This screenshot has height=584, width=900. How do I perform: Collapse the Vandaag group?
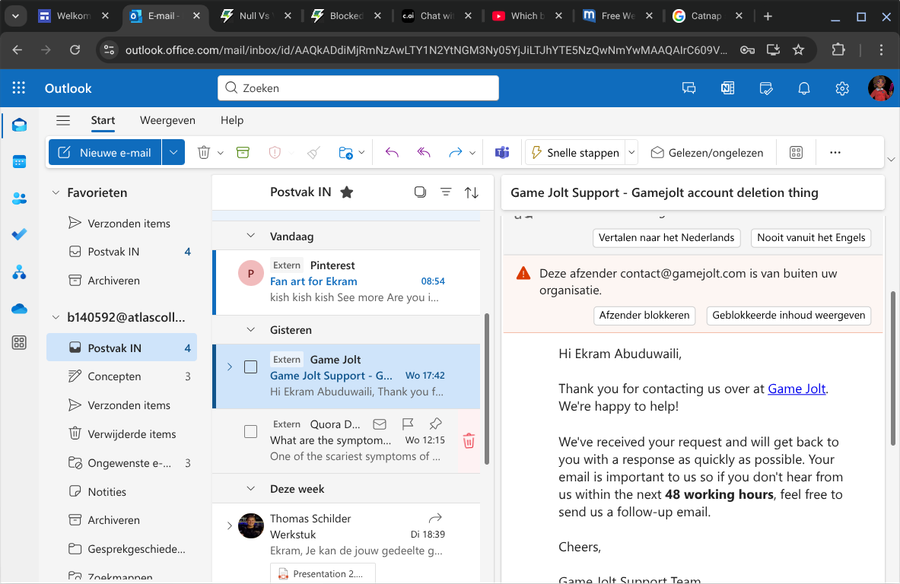point(251,235)
